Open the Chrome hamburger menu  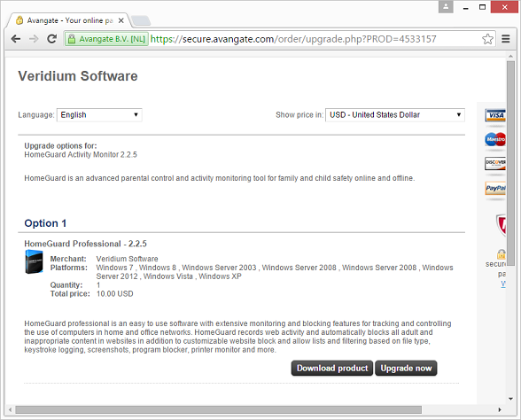[506, 39]
